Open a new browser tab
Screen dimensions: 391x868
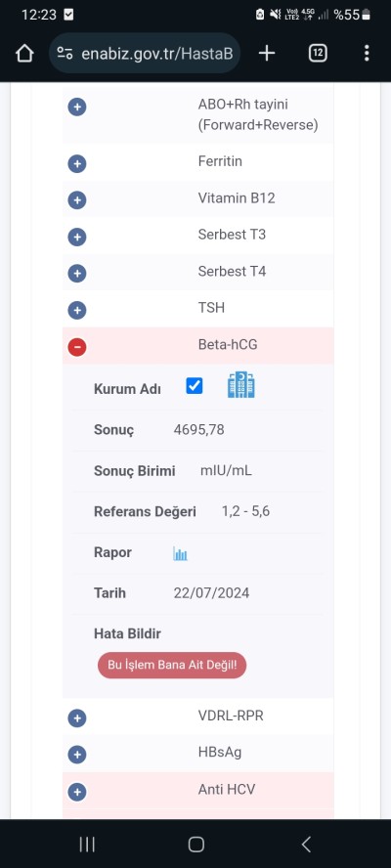[267, 53]
